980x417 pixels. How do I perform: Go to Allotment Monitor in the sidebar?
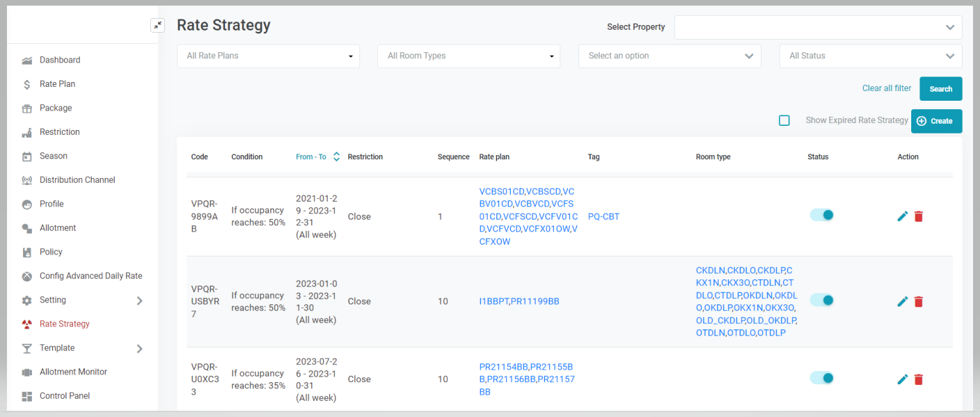[x=73, y=372]
